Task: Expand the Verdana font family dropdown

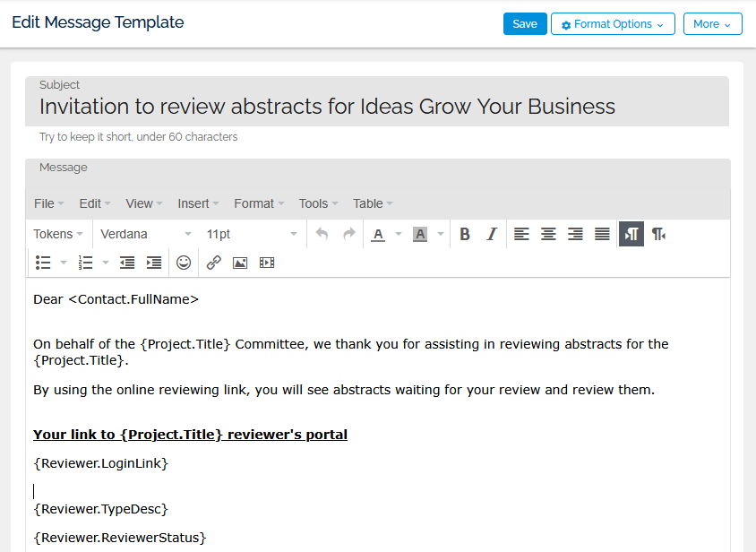Action: point(145,234)
